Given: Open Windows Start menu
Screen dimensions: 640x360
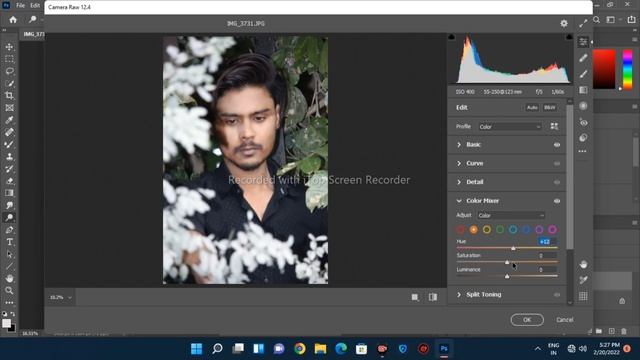Looking at the screenshot, I should click(x=196, y=349).
